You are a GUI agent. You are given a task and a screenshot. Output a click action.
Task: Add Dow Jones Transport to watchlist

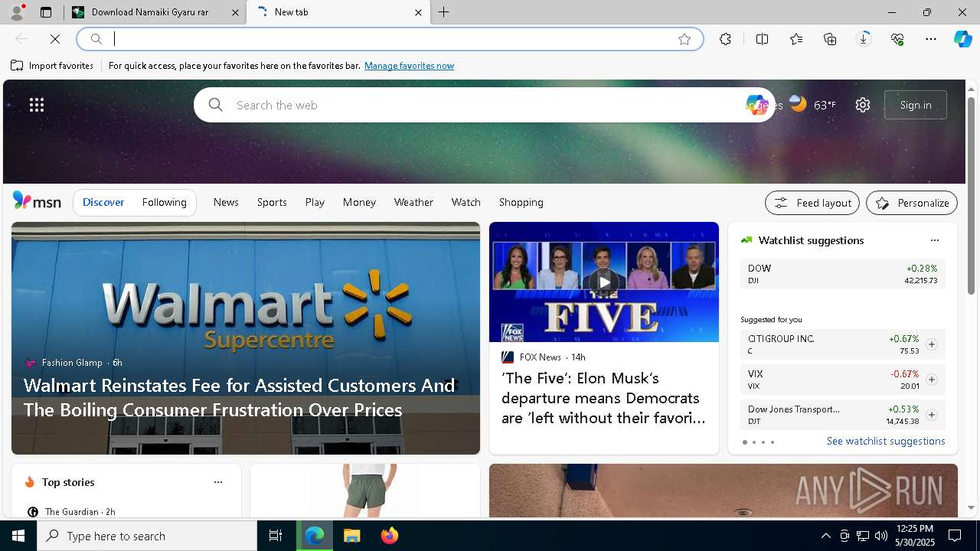(931, 415)
